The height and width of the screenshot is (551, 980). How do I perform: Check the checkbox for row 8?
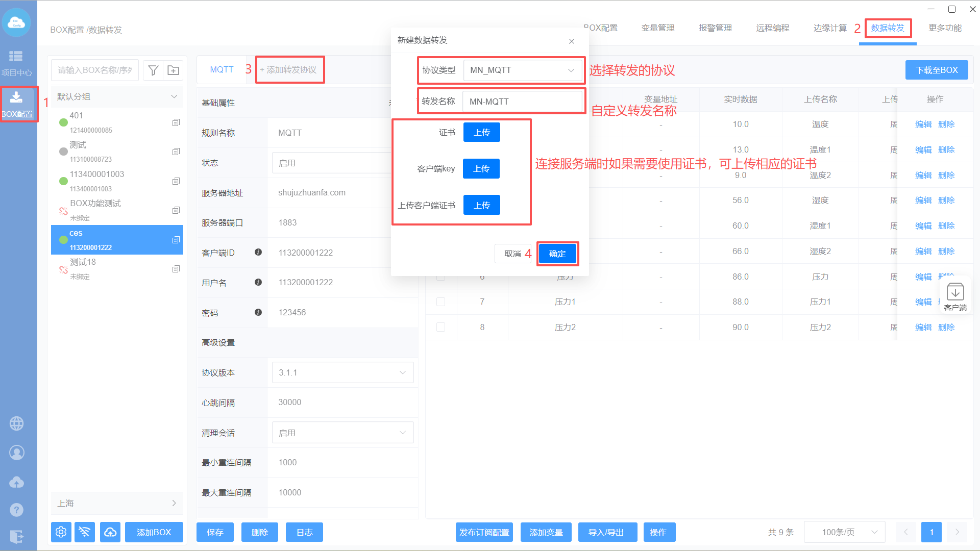[440, 327]
